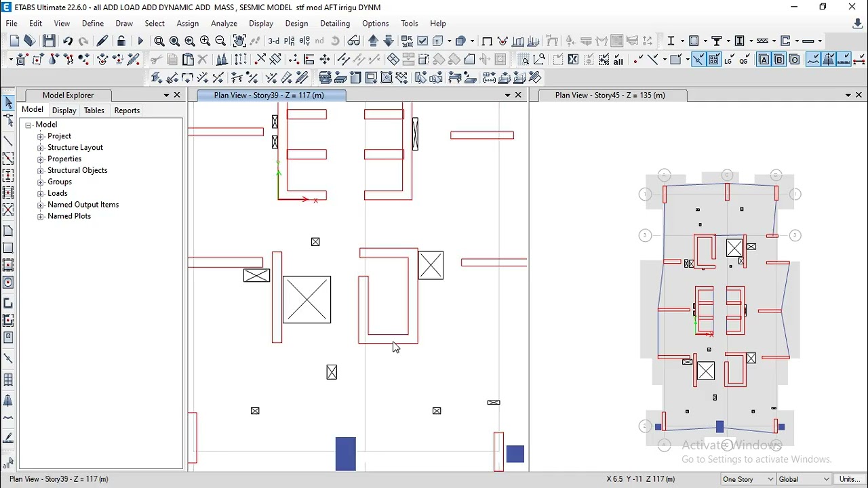
Task: Select the Draw Rectangular Floor tool
Action: pos(8,248)
